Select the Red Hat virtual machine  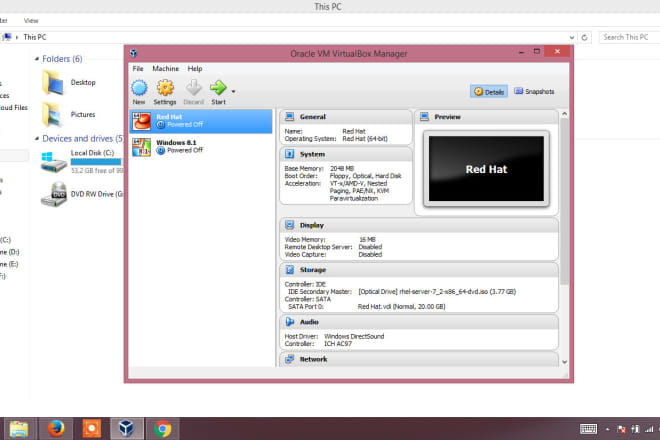pyautogui.click(x=201, y=121)
